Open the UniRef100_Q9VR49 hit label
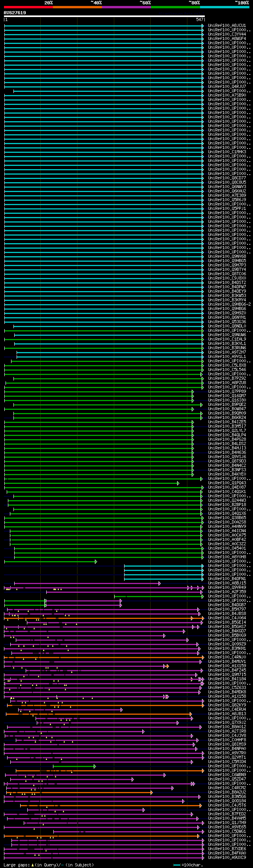 [x=227, y=587]
